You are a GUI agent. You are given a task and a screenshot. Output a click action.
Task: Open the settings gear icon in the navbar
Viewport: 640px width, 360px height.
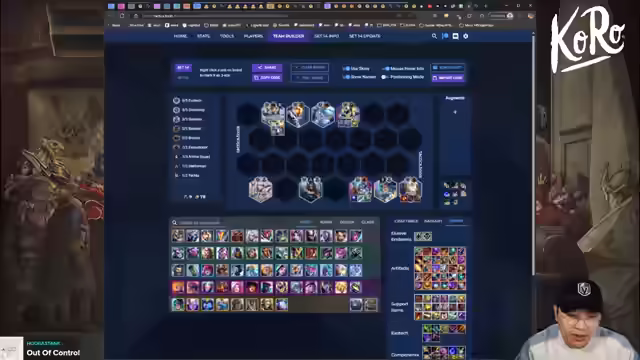466,36
